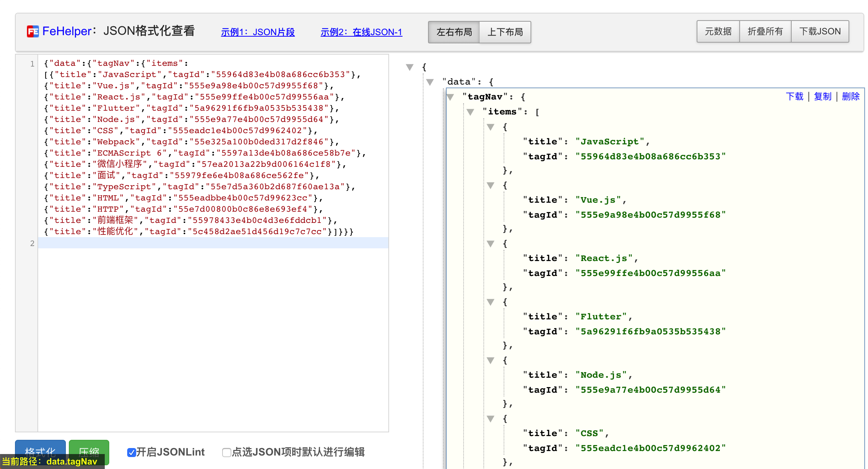This screenshot has height=469, width=868.
Task: Select tagId value "555e9a77e4b00c57d9955d64" in tree
Action: (x=651, y=390)
